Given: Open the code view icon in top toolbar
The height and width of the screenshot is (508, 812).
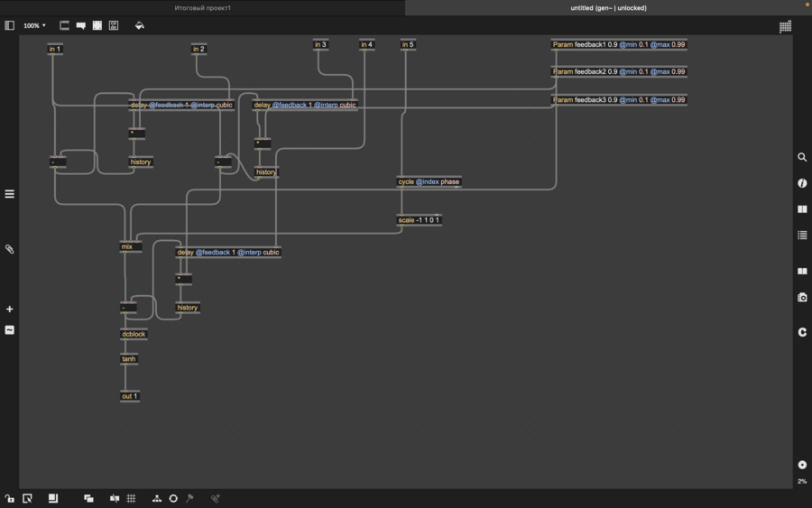Looking at the screenshot, I should (114, 25).
